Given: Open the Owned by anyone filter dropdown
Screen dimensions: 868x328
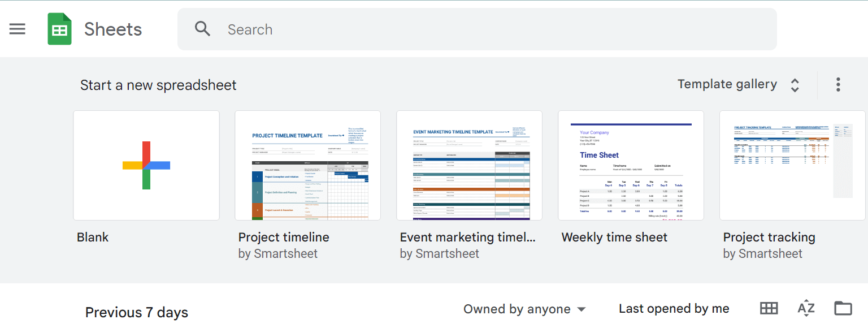Looking at the screenshot, I should pyautogui.click(x=524, y=309).
